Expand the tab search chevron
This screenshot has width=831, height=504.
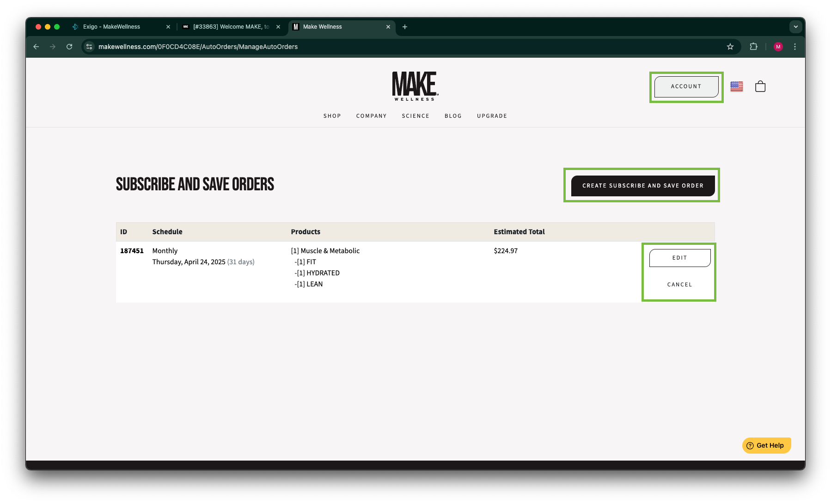click(796, 27)
